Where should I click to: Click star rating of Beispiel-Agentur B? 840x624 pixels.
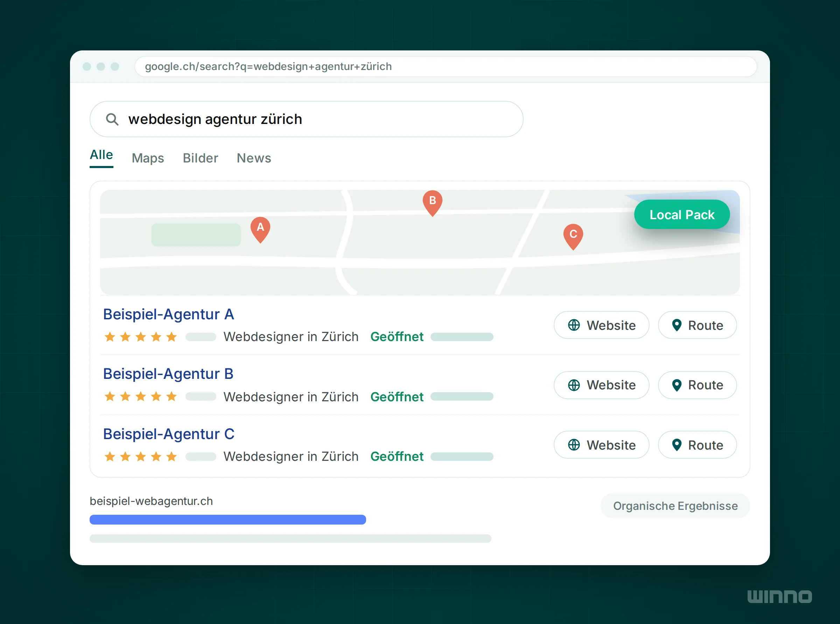point(140,397)
